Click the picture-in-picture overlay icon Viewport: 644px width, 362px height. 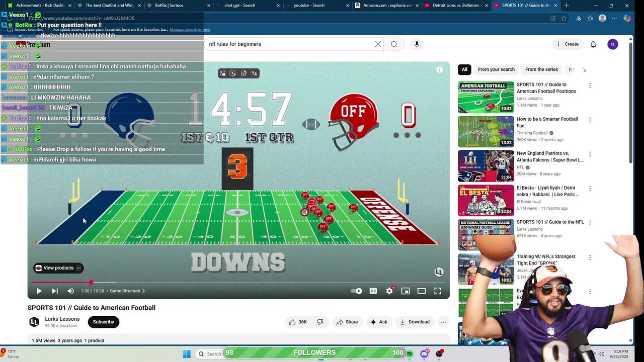[222, 73]
